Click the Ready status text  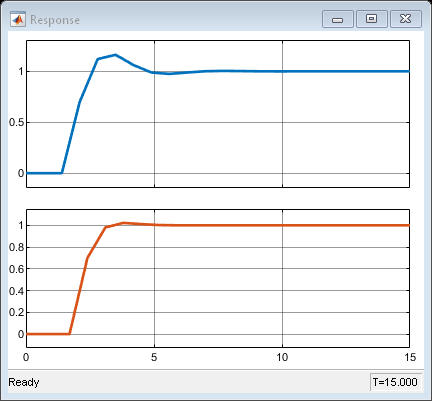tap(24, 382)
